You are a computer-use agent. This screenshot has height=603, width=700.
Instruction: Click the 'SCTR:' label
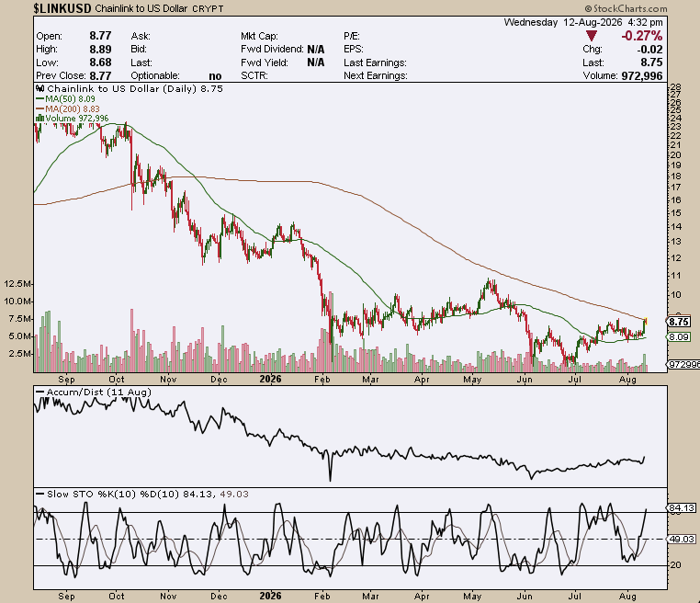254,75
